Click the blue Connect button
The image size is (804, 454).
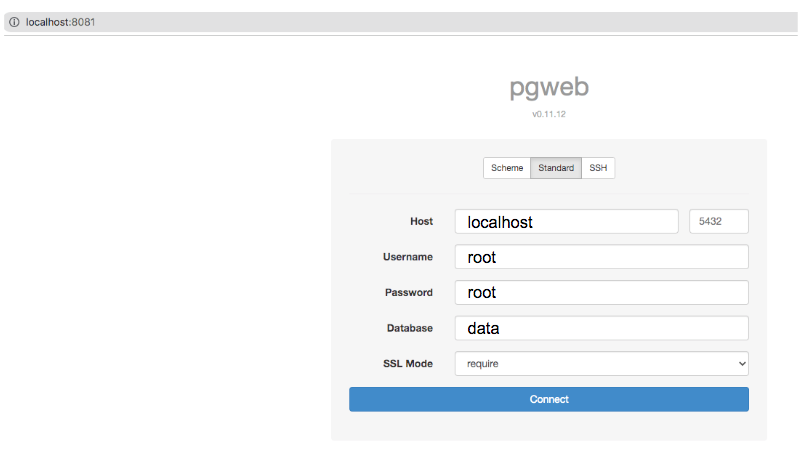pyautogui.click(x=549, y=399)
